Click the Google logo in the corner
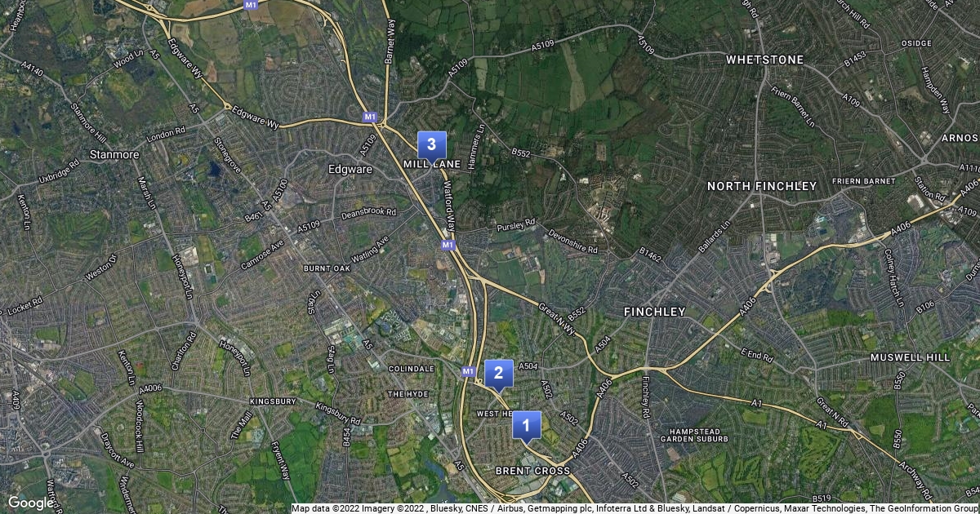 point(30,503)
